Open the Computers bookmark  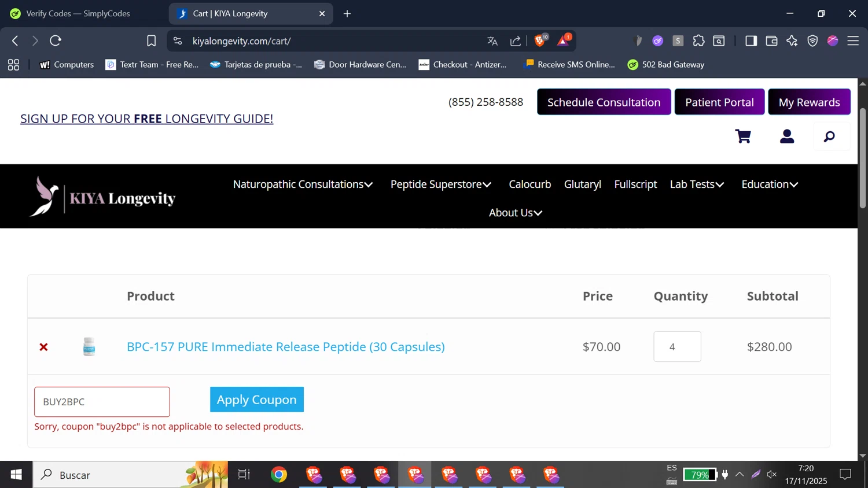point(67,65)
